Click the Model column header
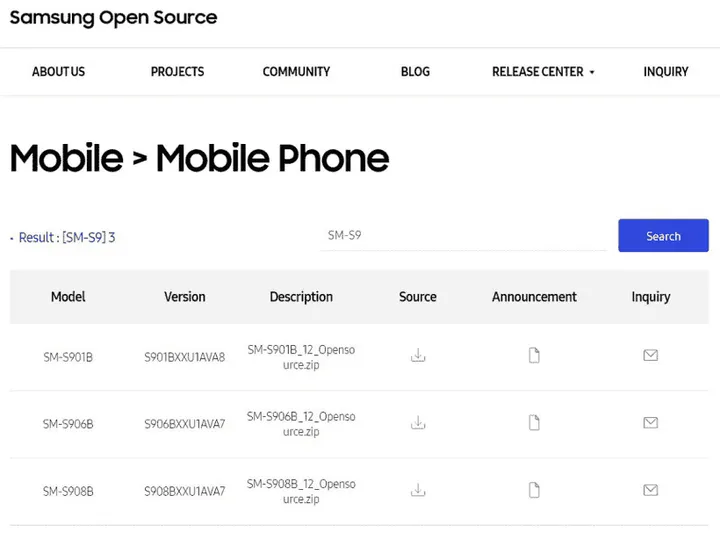The width and height of the screenshot is (720, 546). coord(68,297)
